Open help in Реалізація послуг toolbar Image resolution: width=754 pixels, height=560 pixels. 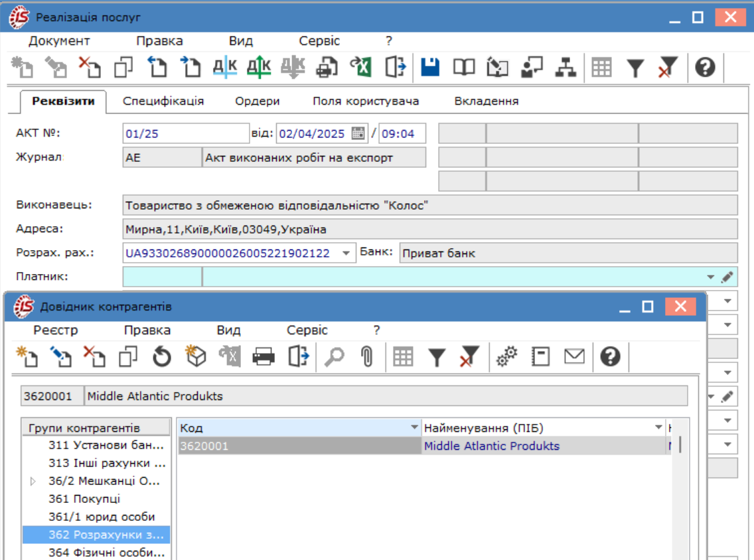pos(705,67)
